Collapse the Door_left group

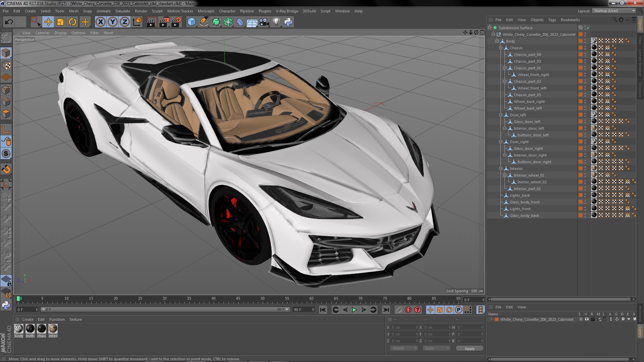point(501,115)
